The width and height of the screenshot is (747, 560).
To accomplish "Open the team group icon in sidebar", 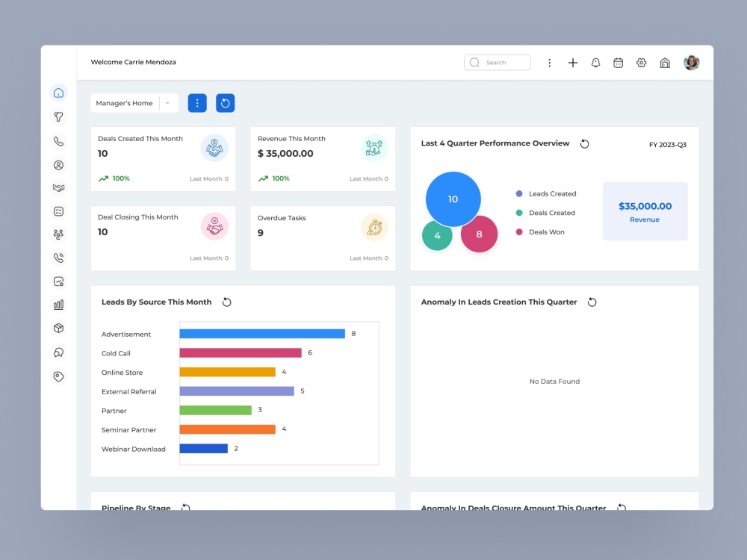I will 58,234.
